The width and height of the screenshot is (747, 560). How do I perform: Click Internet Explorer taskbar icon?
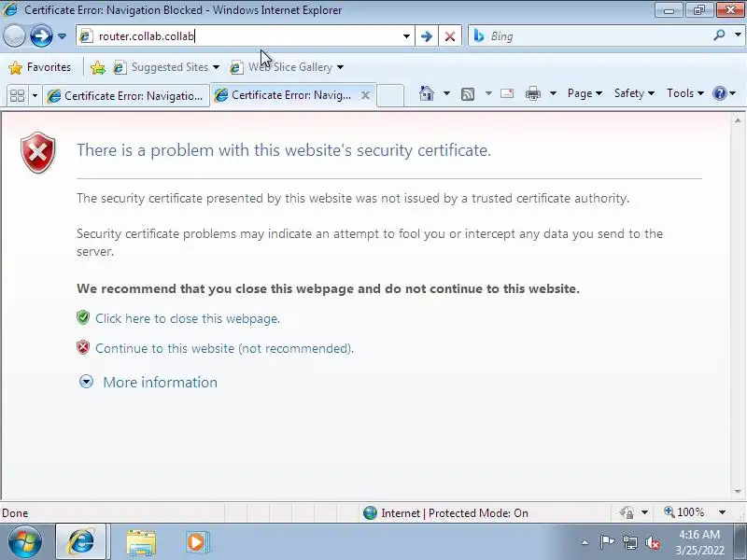click(x=81, y=542)
